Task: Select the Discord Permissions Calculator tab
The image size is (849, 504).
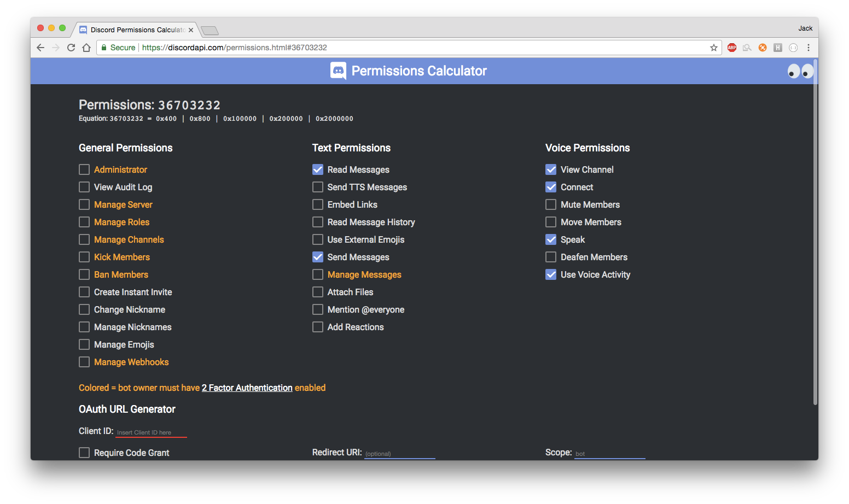Action: 136,30
